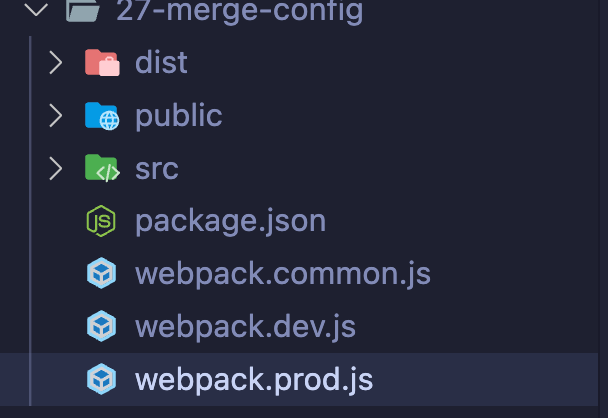Click the webpack icon beside webpack.prod.js
Screen dimensions: 608x418
point(101,379)
